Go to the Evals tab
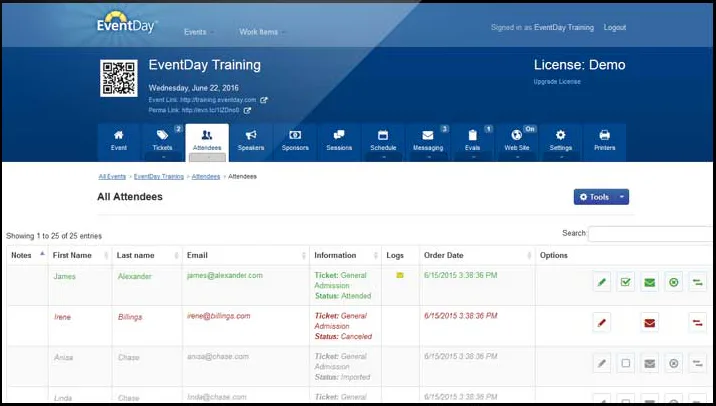This screenshot has height=406, width=716. tap(473, 142)
